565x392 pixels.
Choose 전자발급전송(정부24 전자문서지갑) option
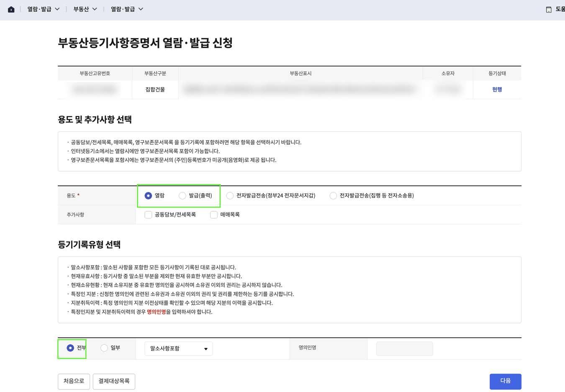(230, 195)
